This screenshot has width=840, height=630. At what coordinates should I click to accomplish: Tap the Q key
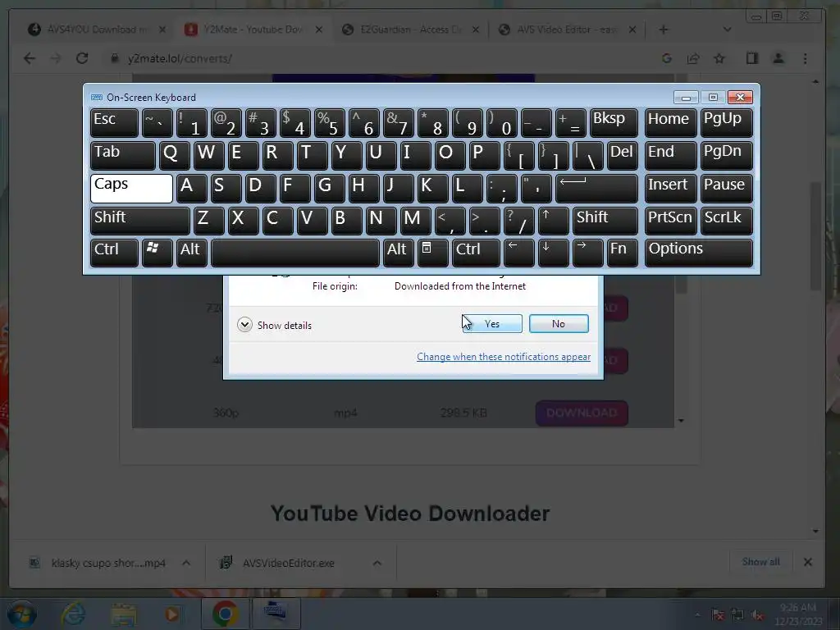click(175, 155)
